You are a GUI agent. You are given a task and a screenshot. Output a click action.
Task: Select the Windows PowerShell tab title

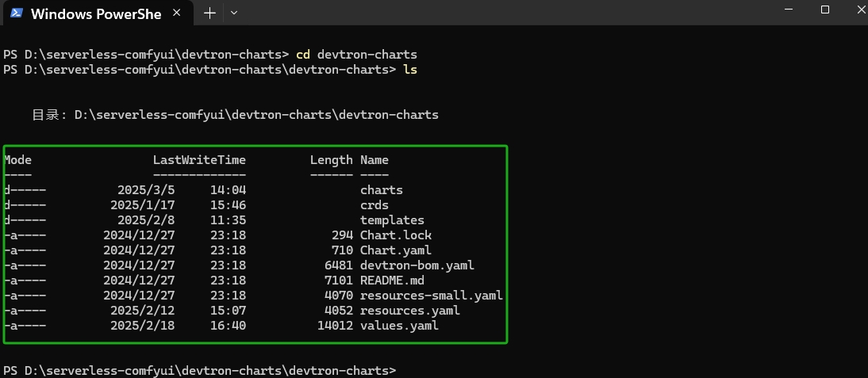[96, 13]
